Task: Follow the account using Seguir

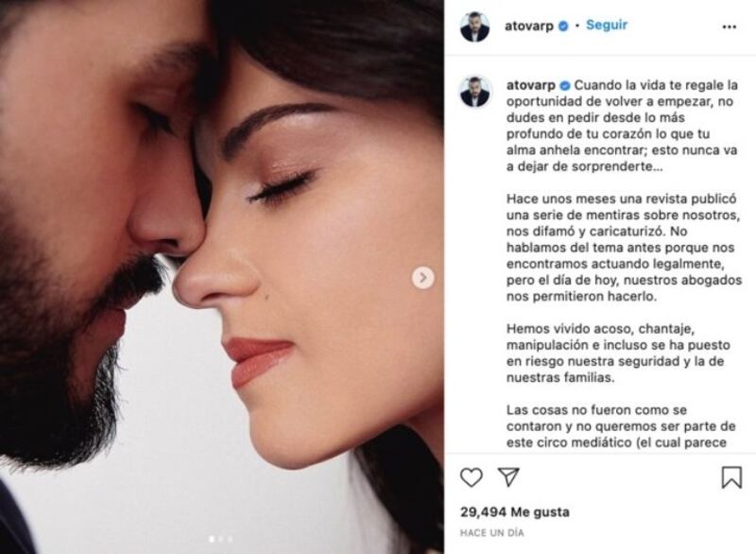Action: [x=607, y=26]
